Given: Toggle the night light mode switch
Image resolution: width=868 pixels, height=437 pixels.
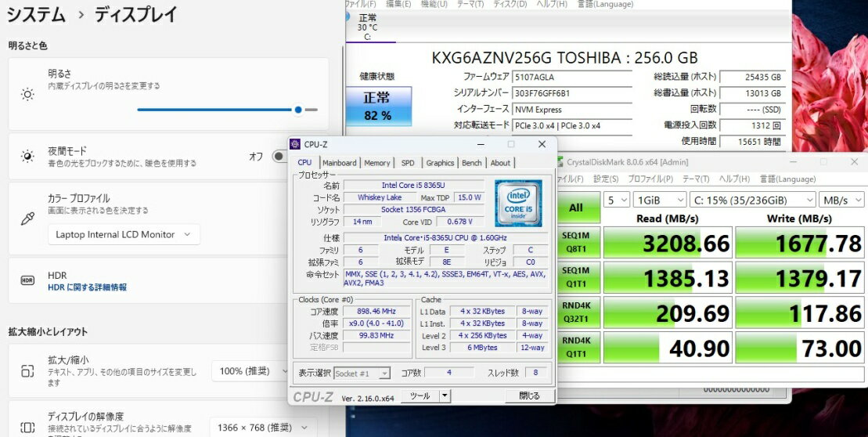Looking at the screenshot, I should [279, 157].
